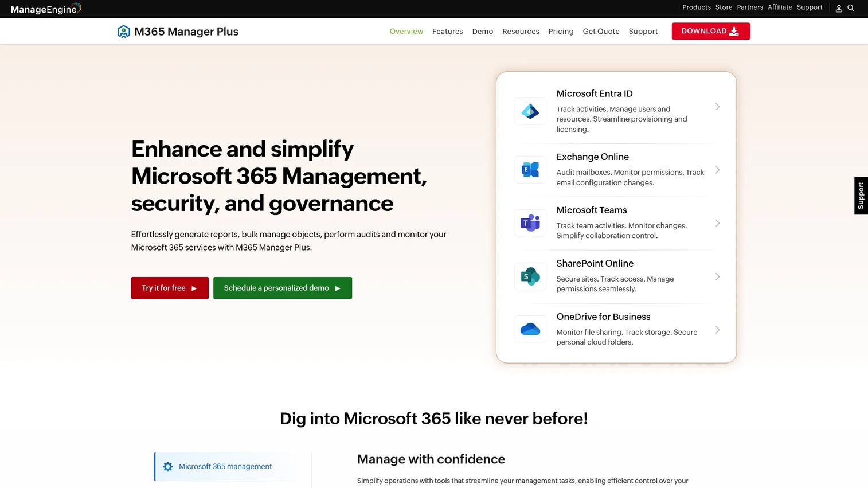Open the Exchange Online title link

tap(592, 157)
